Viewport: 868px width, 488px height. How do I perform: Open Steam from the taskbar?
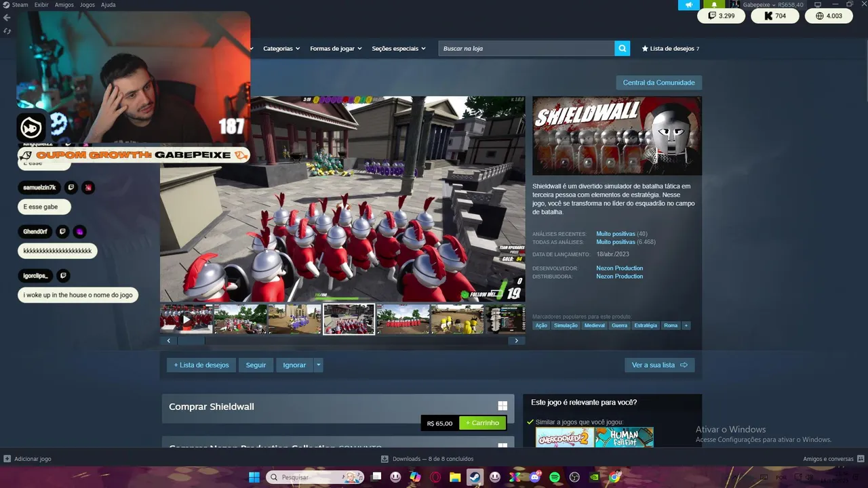[x=475, y=477]
